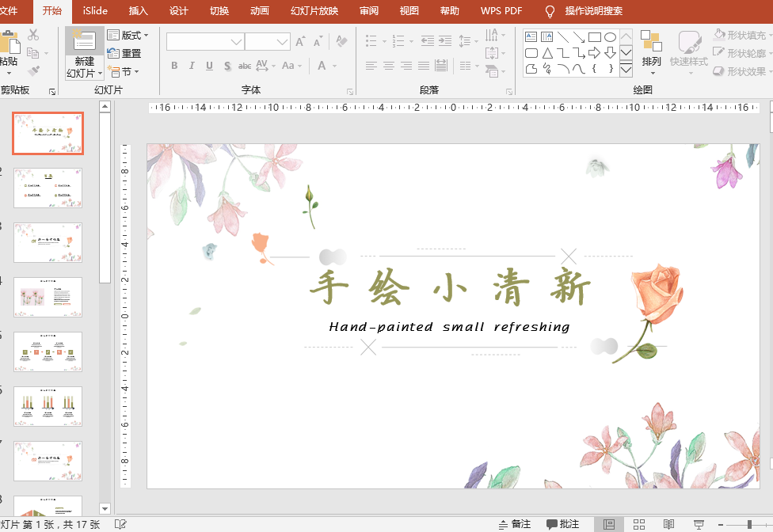The height and width of the screenshot is (532, 773).
Task: Decrease list indent level
Action: [x=428, y=41]
